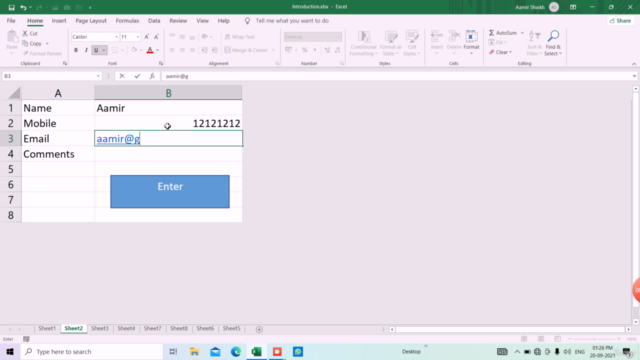Open Excel from the taskbar
The height and width of the screenshot is (360, 640).
click(257, 351)
